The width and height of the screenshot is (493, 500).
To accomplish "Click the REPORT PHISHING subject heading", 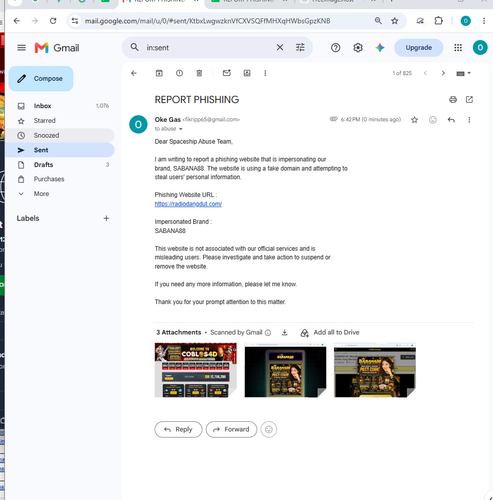I will point(197,99).
